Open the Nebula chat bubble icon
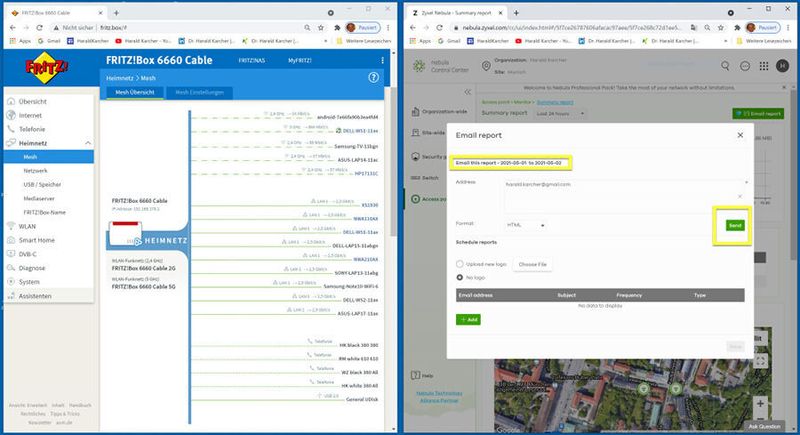Image resolution: width=800 pixels, height=435 pixels. point(745,66)
